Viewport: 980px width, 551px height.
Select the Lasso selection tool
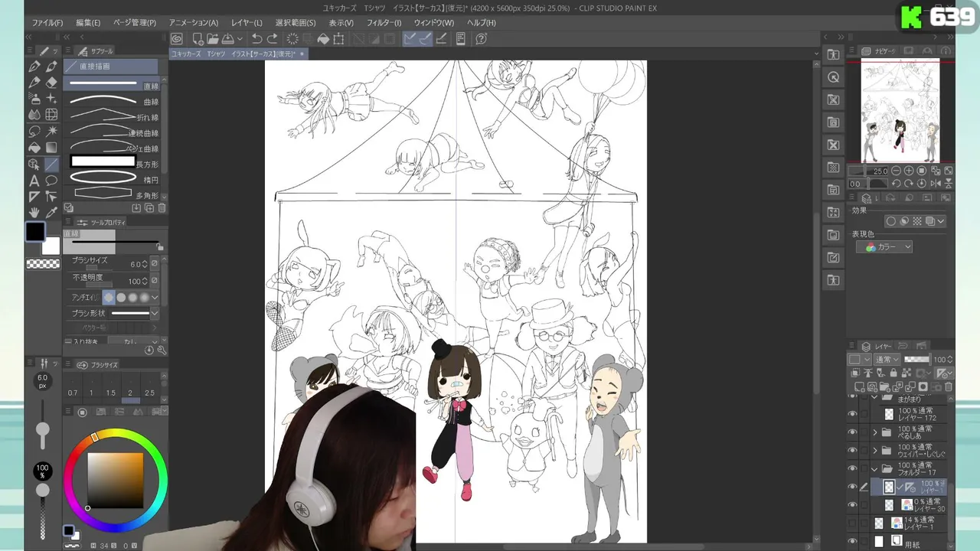[34, 131]
